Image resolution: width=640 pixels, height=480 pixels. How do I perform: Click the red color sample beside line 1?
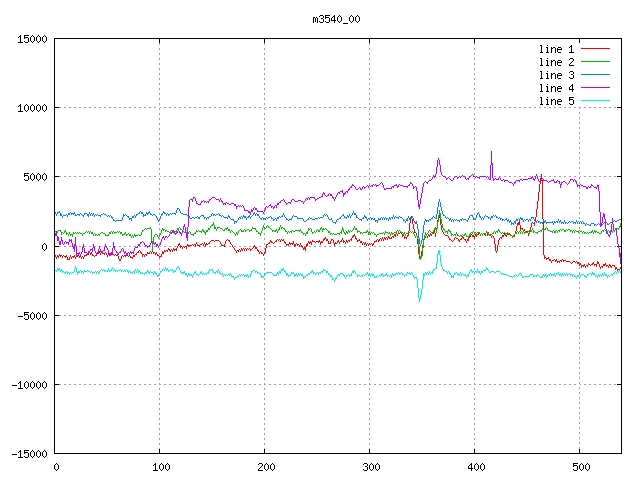[x=595, y=49]
